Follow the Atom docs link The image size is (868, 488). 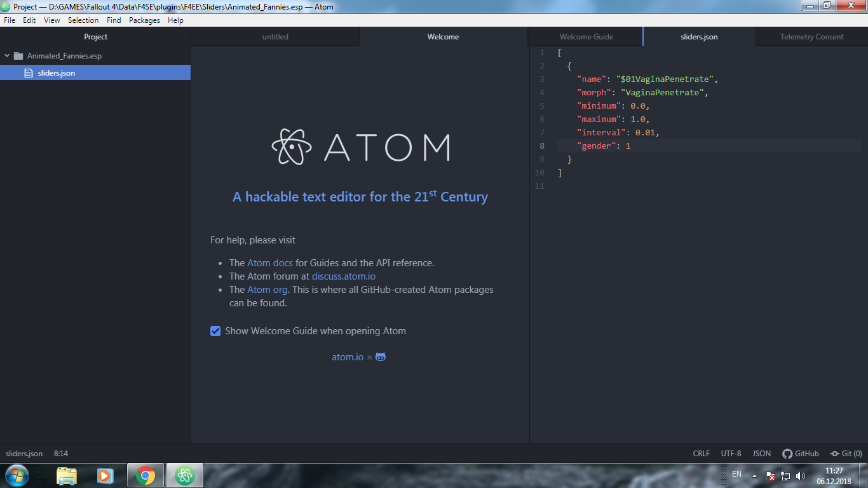270,263
